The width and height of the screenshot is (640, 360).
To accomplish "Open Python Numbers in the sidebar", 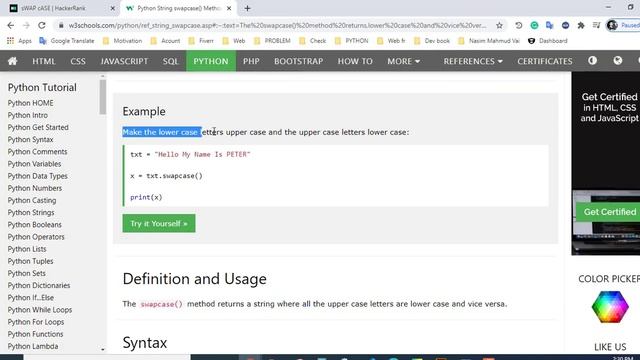I will [x=35, y=188].
